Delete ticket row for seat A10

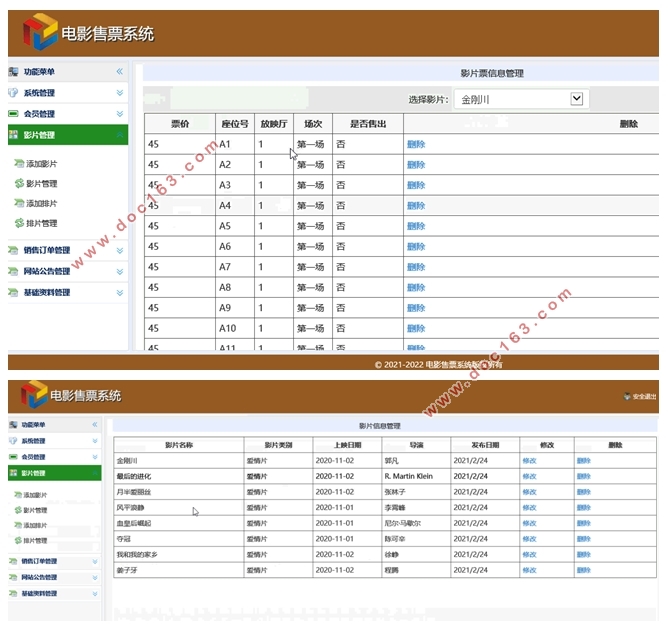pos(416,328)
